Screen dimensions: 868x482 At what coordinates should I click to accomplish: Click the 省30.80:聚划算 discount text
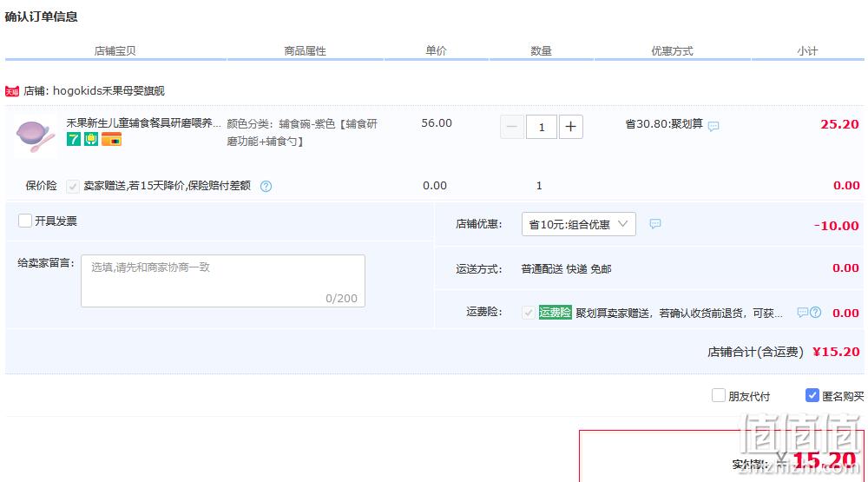(x=664, y=123)
